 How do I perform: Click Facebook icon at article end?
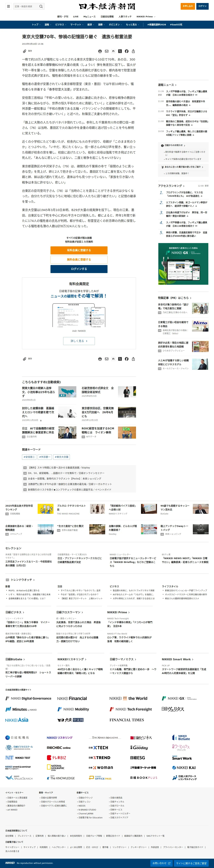coord(127,359)
